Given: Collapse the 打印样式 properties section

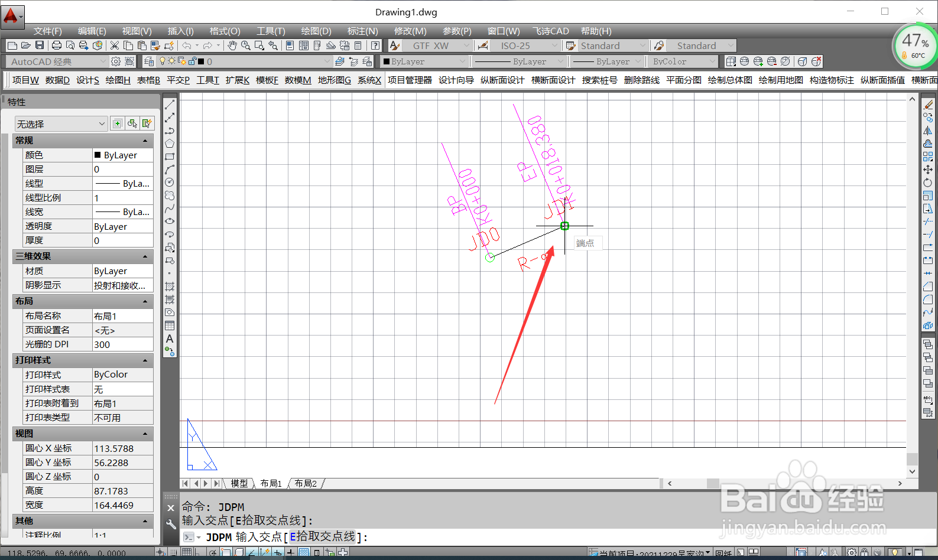Looking at the screenshot, I should pyautogui.click(x=145, y=360).
